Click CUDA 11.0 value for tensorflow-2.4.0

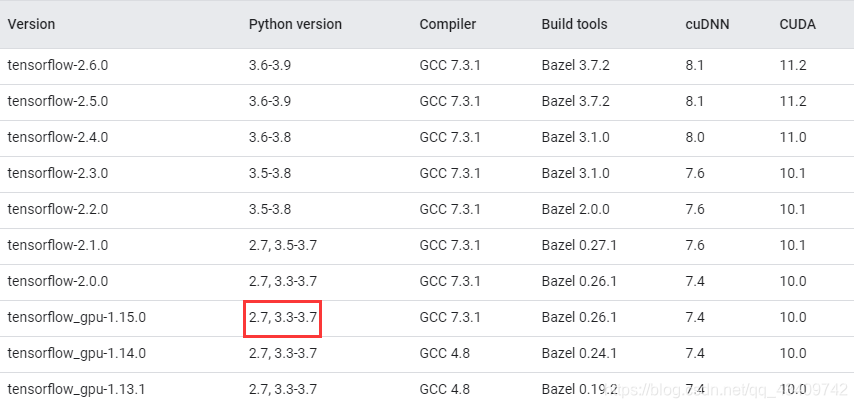(x=793, y=137)
